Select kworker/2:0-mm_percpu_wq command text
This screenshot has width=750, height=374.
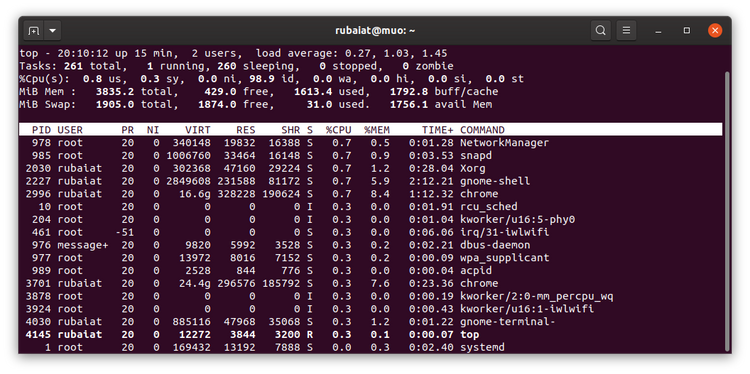(537, 296)
